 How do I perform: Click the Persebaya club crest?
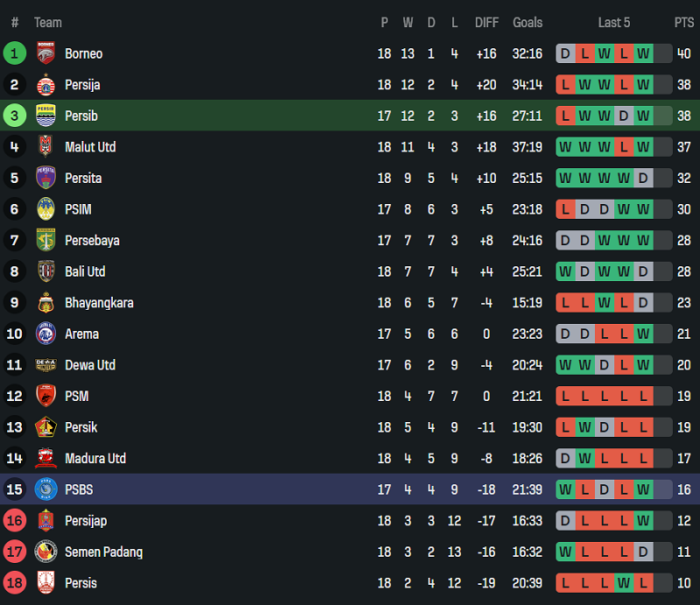pos(45,240)
